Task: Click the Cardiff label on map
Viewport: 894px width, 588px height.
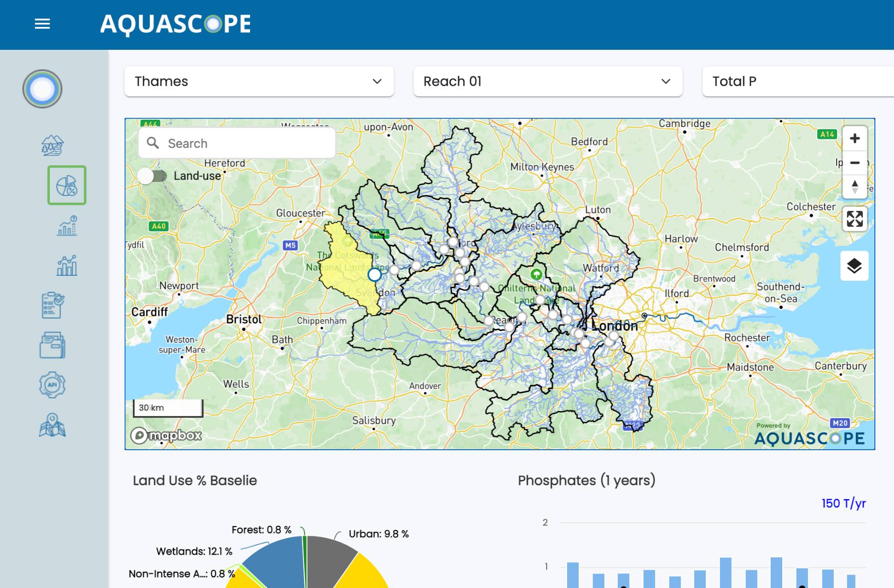Action: tap(149, 312)
